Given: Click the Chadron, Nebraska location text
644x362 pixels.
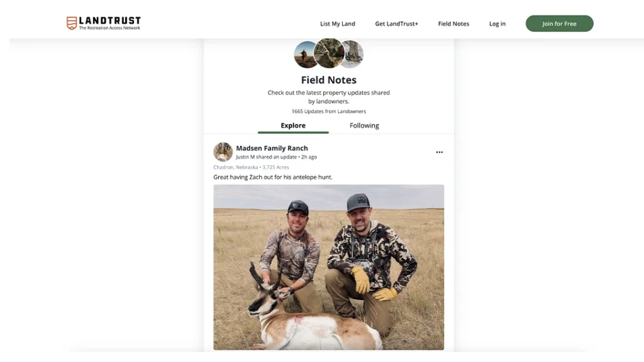Looking at the screenshot, I should point(236,167).
